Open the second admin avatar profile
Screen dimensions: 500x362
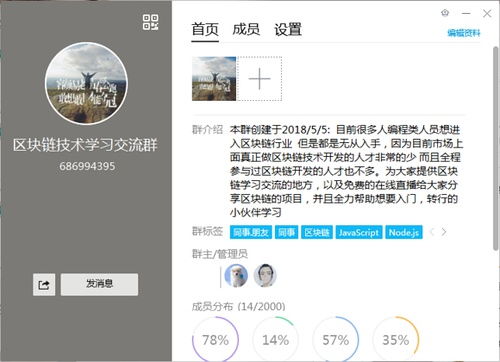(x=265, y=276)
